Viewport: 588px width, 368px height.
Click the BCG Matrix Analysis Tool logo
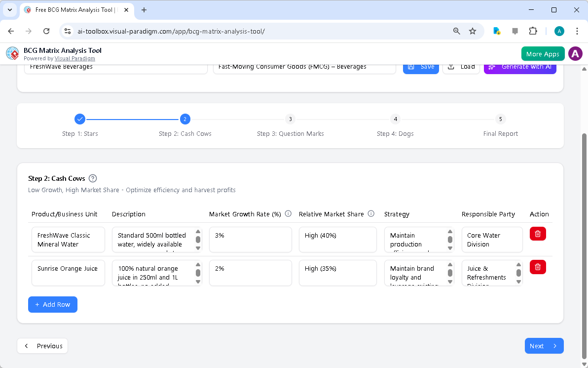point(12,53)
